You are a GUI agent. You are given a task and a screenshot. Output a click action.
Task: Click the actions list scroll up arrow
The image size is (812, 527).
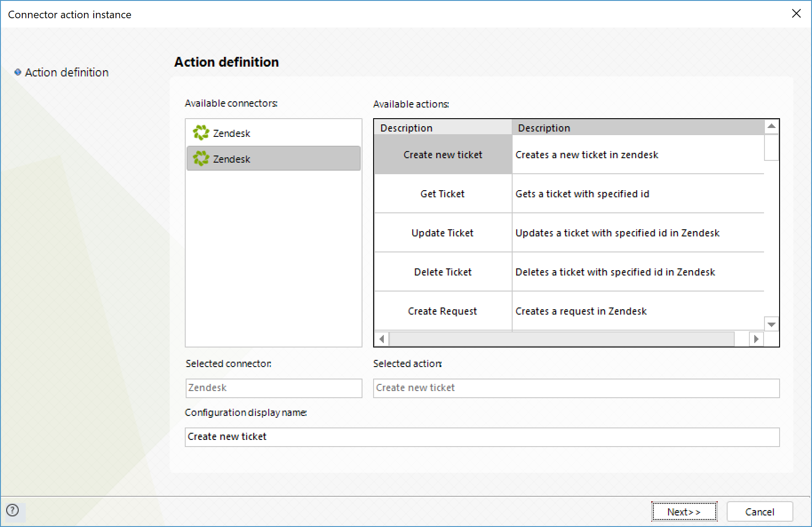tap(772, 127)
